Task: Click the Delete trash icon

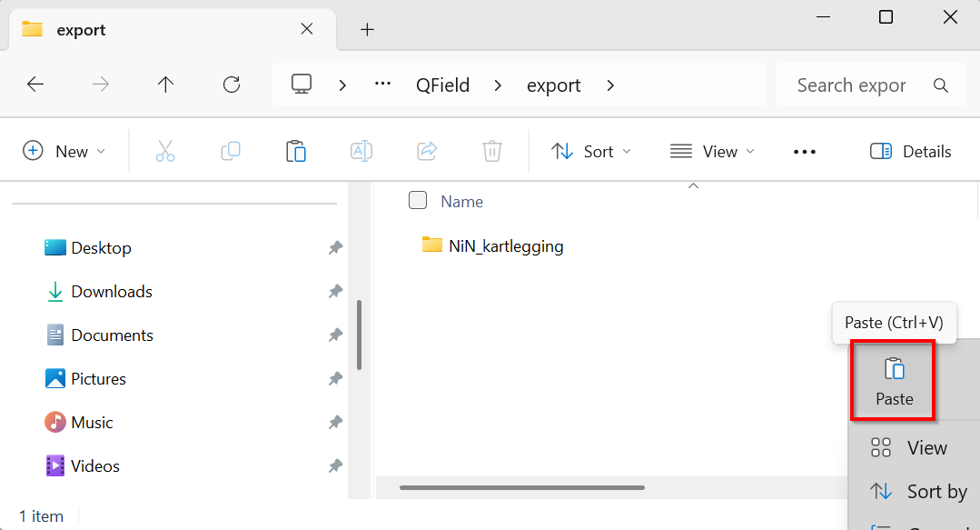Action: [x=491, y=151]
